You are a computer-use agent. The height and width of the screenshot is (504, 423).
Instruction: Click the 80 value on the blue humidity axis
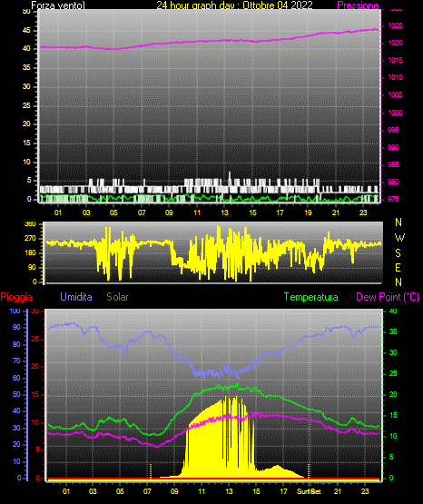16,344
